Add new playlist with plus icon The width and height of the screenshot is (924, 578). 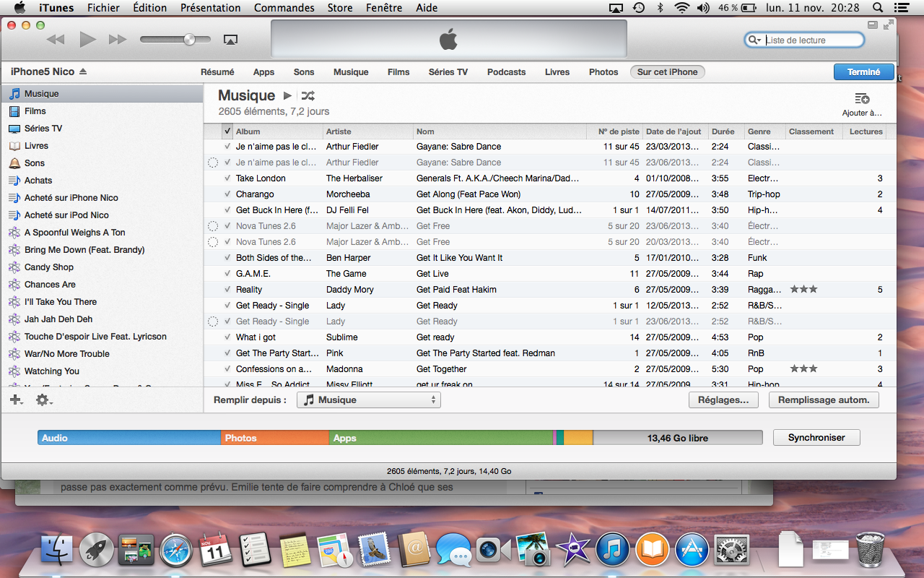point(17,400)
